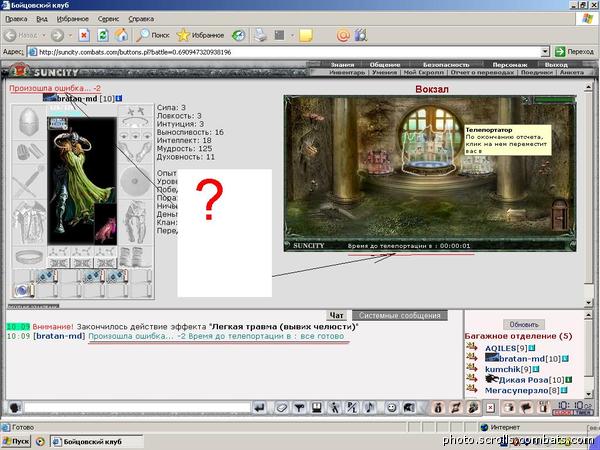Go to the browser Home page icon

coord(121,35)
